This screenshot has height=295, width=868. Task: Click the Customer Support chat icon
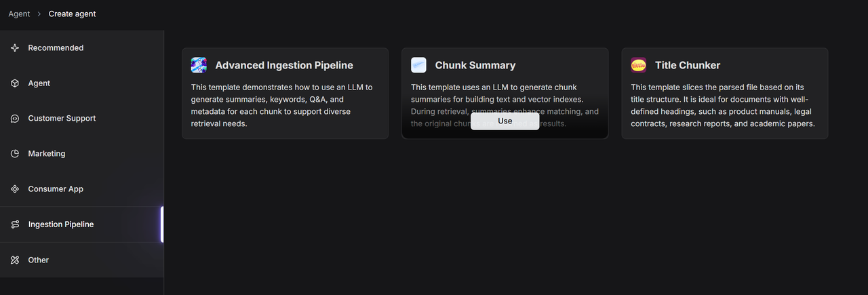[x=15, y=119]
